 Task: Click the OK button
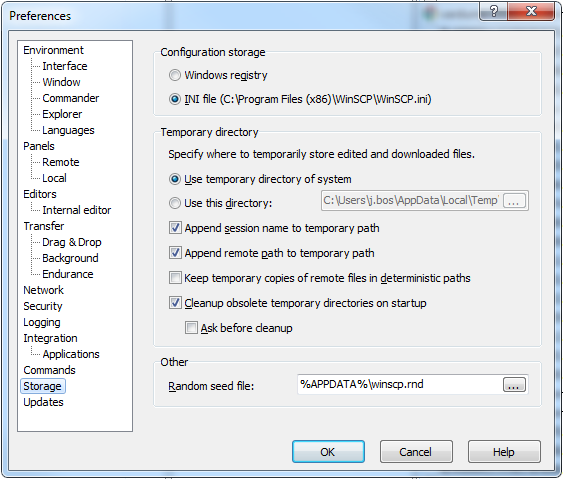pyautogui.click(x=328, y=452)
